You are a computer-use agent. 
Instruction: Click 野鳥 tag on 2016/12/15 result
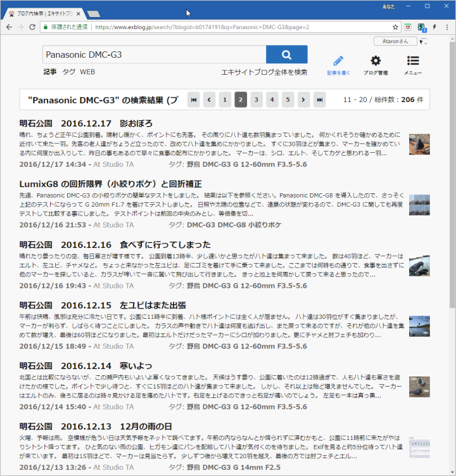pyautogui.click(x=193, y=346)
